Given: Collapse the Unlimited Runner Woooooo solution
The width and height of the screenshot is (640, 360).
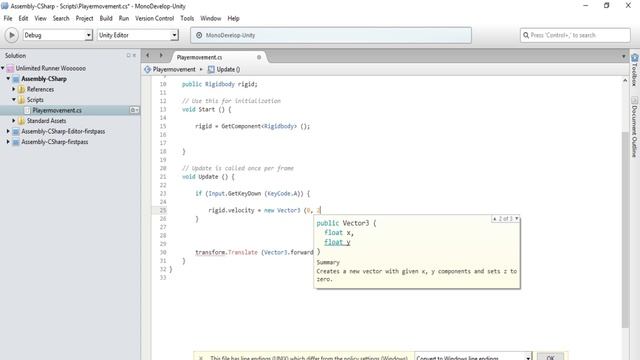Looking at the screenshot, I should click(3, 68).
